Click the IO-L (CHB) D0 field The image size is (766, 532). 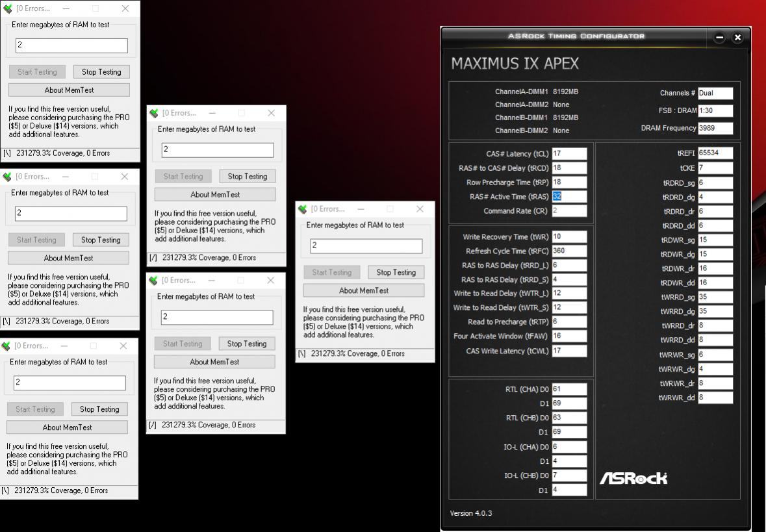[x=569, y=475]
